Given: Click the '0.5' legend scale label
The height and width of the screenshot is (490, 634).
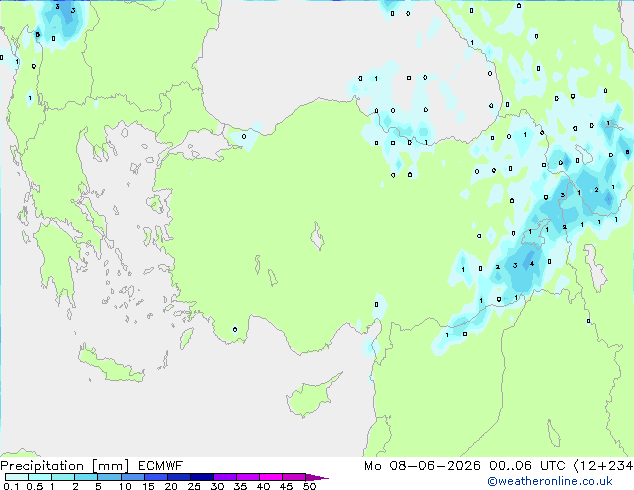Looking at the screenshot, I should (35, 486).
